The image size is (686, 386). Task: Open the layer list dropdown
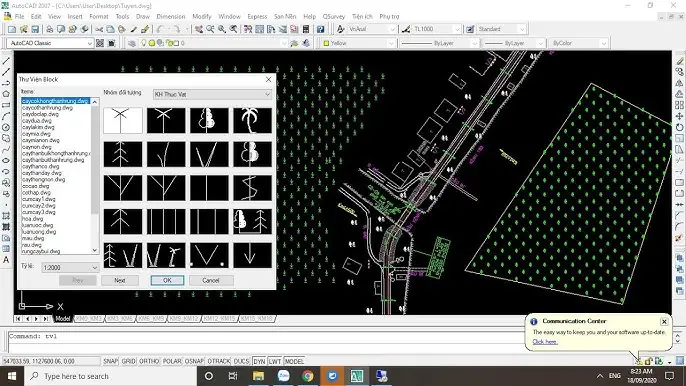213,43
